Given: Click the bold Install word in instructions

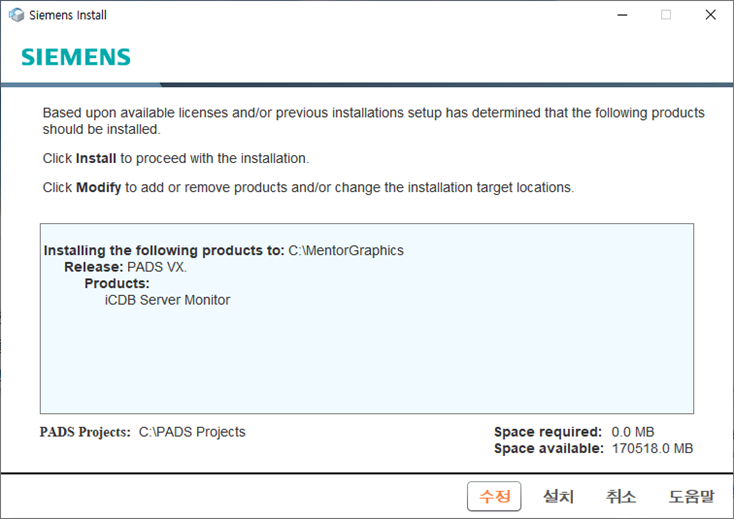Looking at the screenshot, I should pyautogui.click(x=96, y=159).
